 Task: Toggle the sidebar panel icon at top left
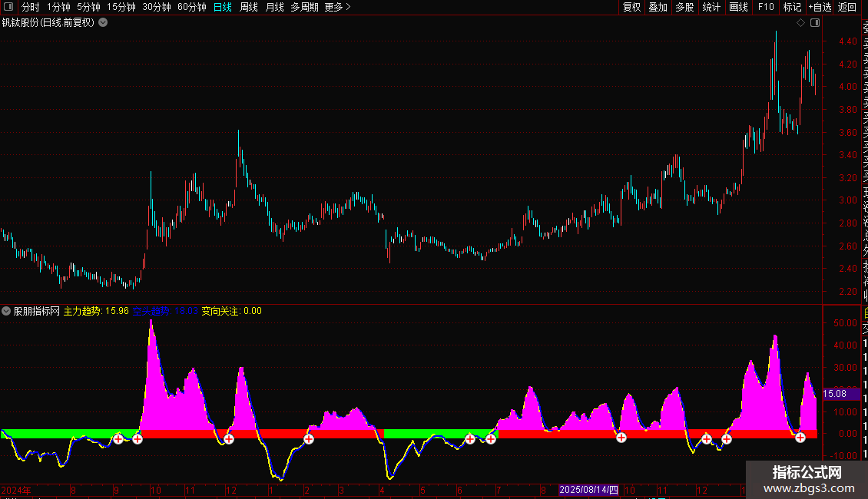click(8, 7)
